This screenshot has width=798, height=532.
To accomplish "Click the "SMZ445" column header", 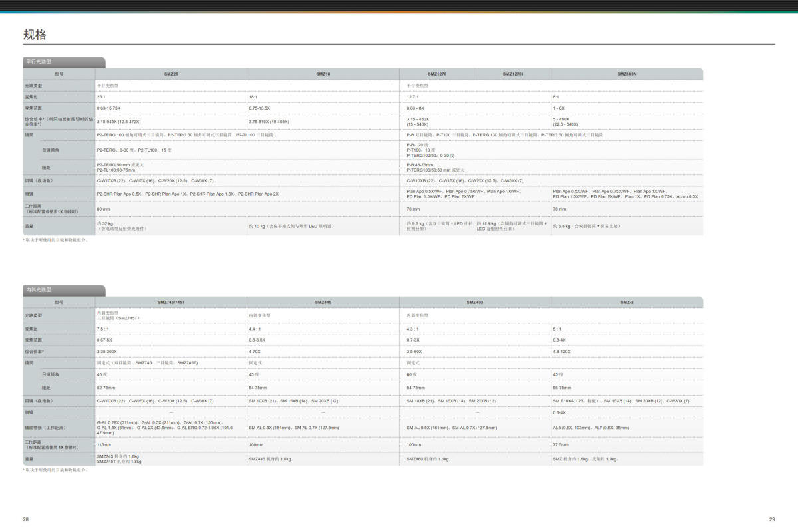I will coord(323,302).
